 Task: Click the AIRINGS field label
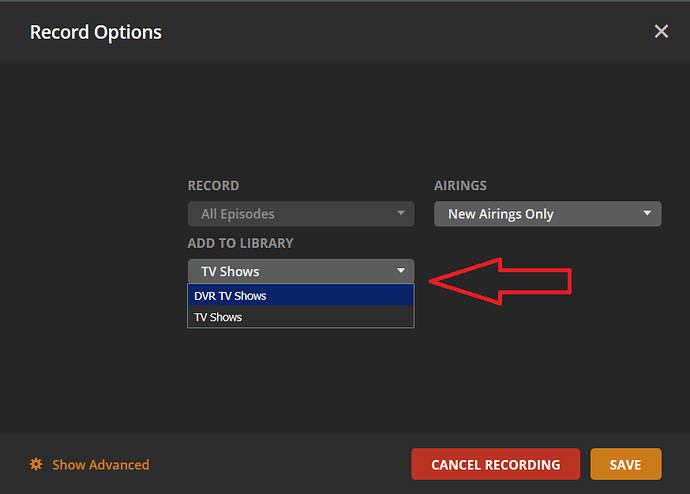point(460,186)
